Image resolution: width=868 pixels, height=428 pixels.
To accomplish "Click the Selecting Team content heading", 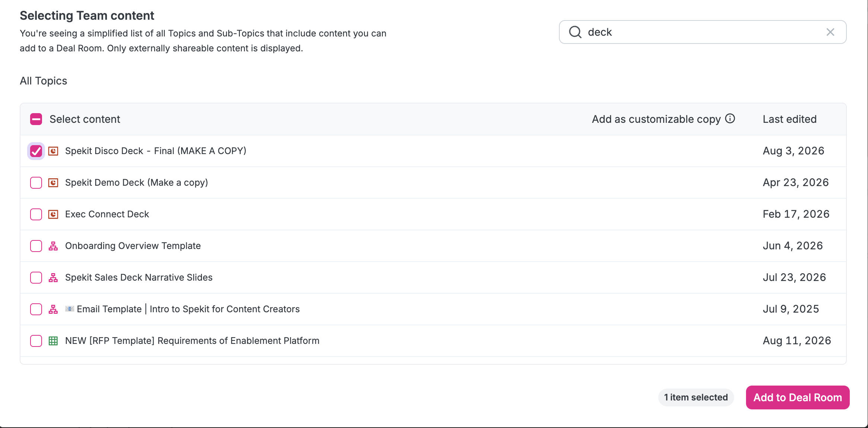I will pyautogui.click(x=87, y=16).
